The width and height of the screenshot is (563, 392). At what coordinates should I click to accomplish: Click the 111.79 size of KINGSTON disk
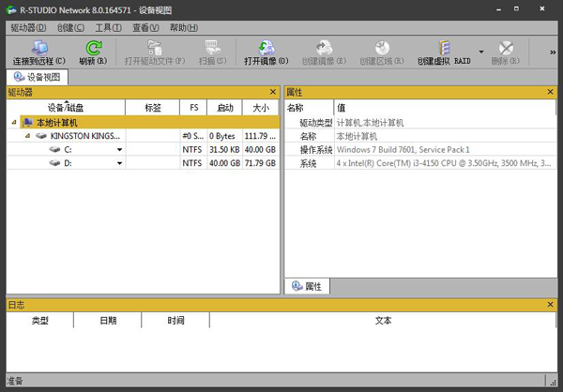pos(260,136)
